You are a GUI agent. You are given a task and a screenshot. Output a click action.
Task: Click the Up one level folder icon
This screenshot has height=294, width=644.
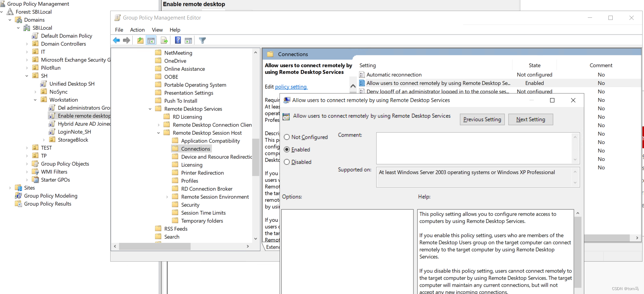tap(140, 41)
